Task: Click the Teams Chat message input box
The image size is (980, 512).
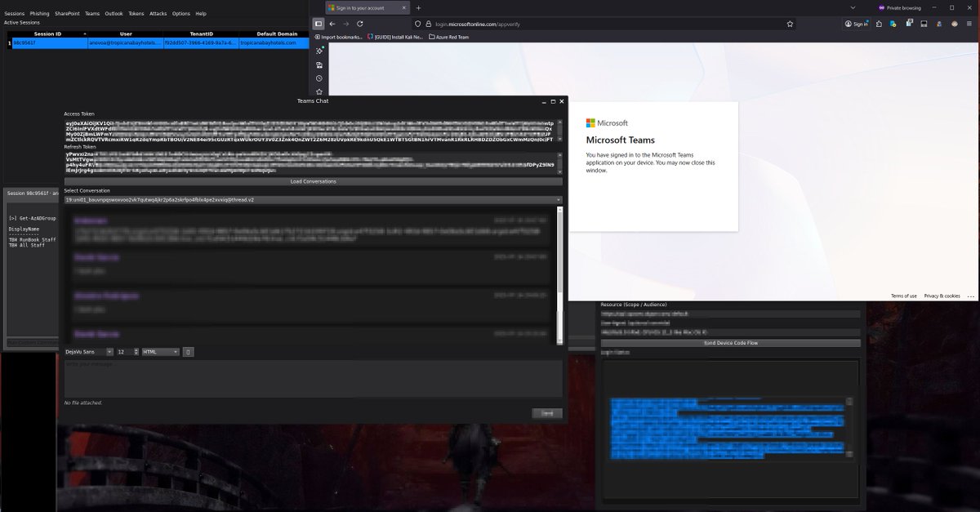Action: coord(313,379)
